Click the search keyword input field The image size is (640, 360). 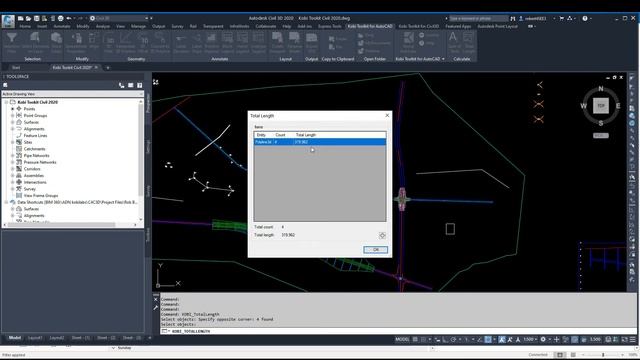[x=478, y=18]
